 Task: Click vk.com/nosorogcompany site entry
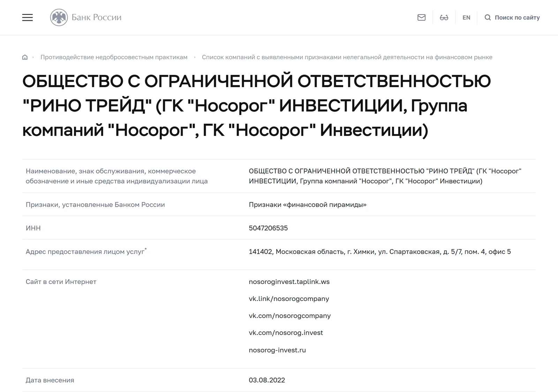tap(289, 316)
